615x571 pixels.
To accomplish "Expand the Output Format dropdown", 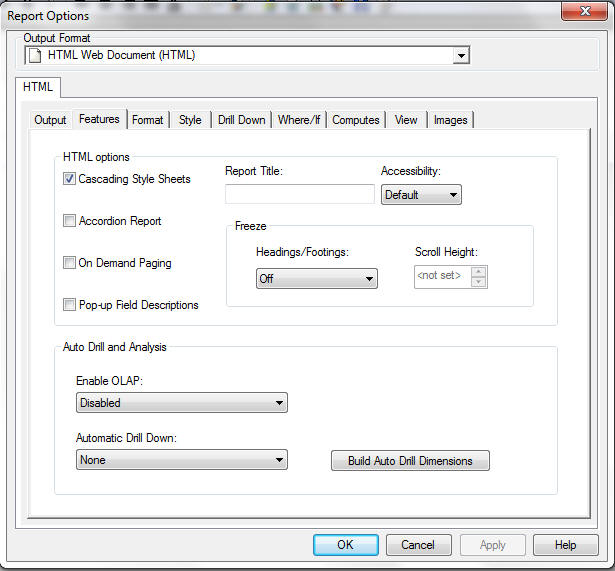I will 460,56.
